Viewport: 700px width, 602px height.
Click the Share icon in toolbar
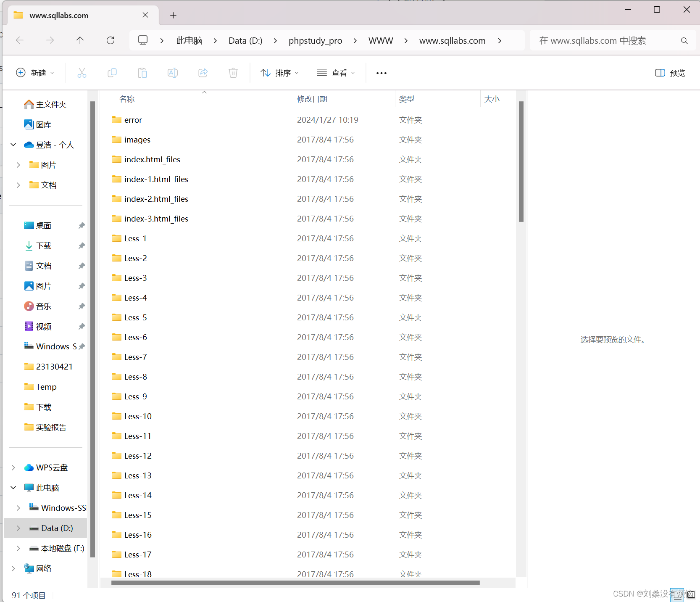click(x=203, y=73)
